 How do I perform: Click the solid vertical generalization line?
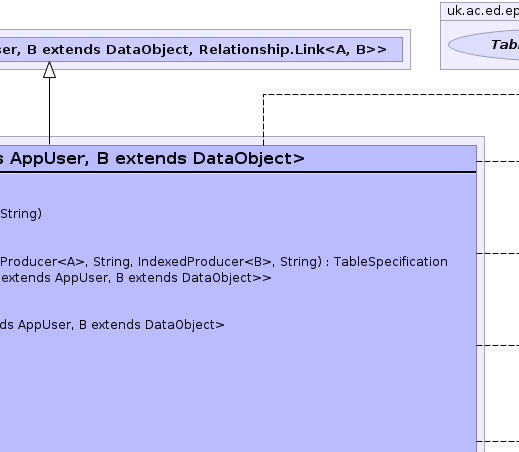click(x=49, y=111)
